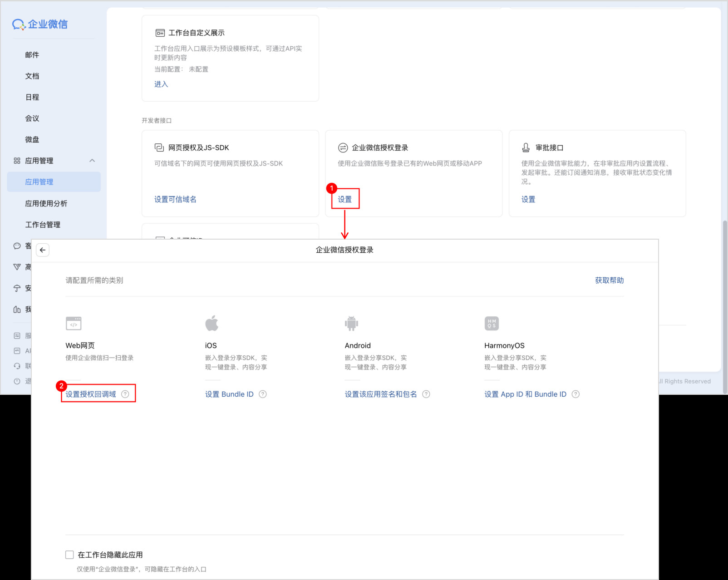Click 获取帮助 link
728x580 pixels.
[x=609, y=280]
